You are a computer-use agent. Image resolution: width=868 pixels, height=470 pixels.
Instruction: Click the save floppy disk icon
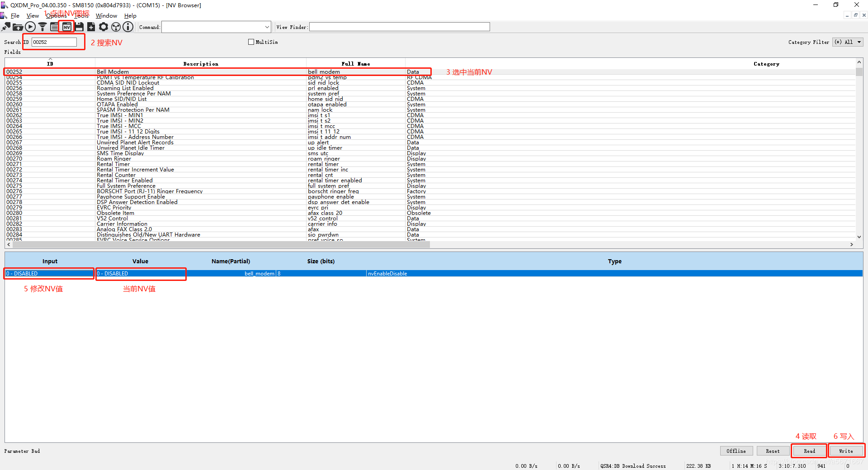(79, 27)
